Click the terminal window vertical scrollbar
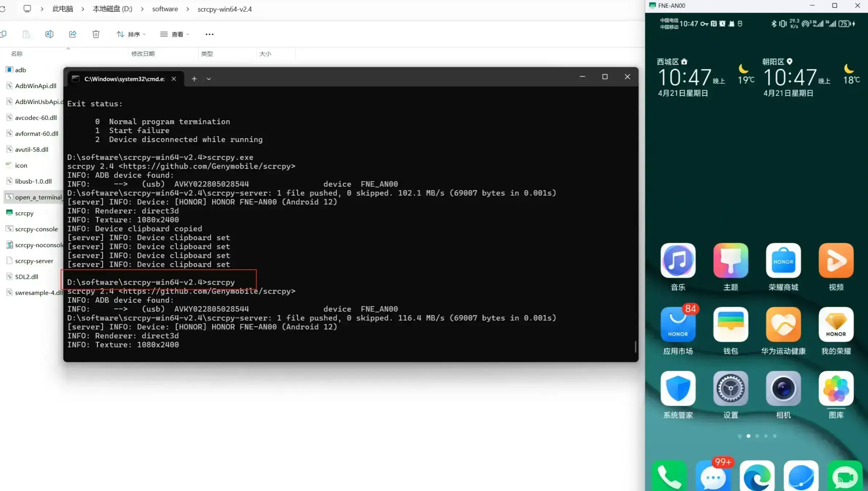Screen dimensions: 868x491 [x=635, y=346]
